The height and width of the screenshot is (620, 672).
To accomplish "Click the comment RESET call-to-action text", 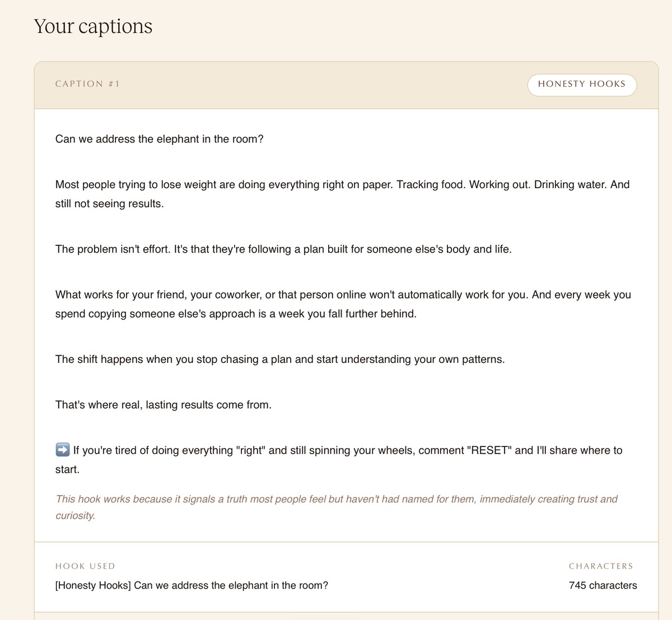I will pos(339,459).
